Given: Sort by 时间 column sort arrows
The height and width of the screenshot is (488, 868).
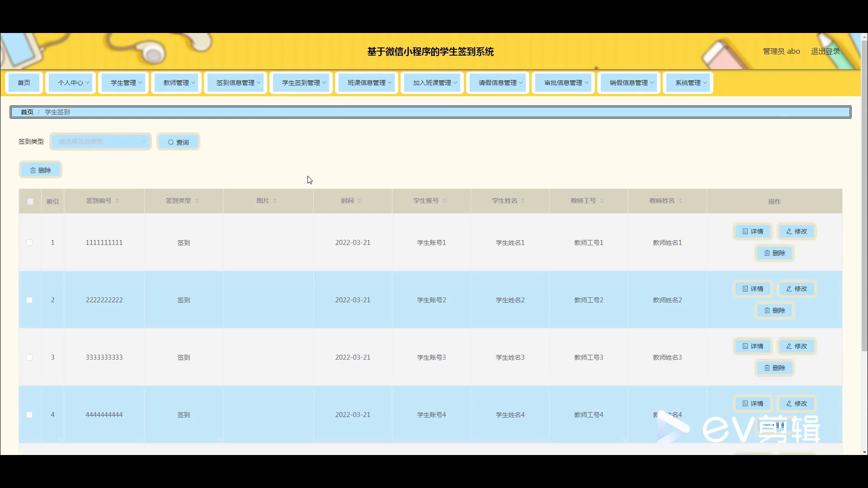Looking at the screenshot, I should pos(359,201).
